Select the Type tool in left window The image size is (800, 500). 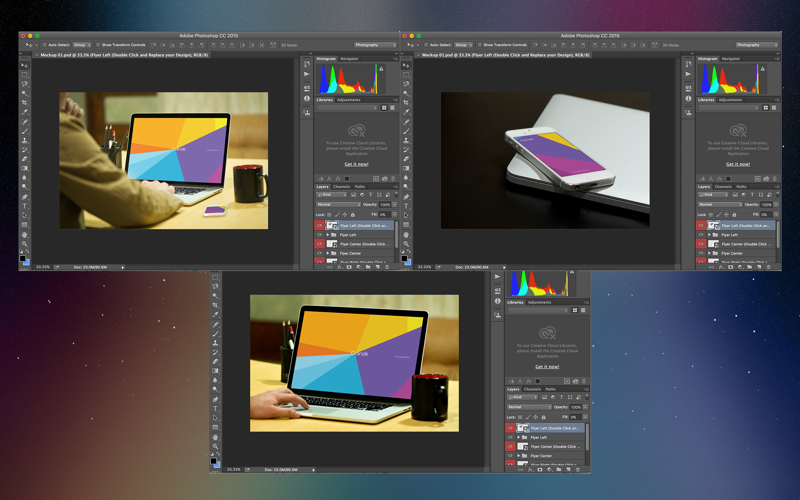tap(24, 206)
